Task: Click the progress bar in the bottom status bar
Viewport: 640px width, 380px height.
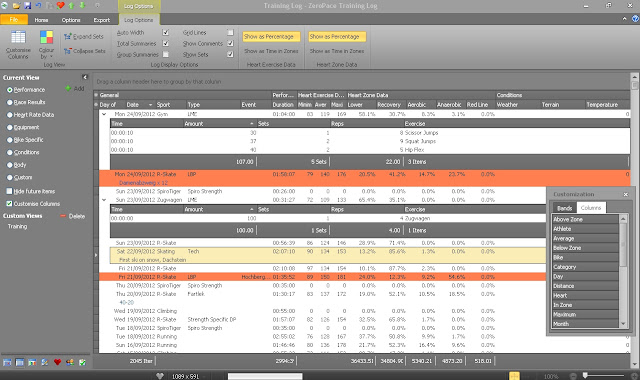Action: pos(265,376)
